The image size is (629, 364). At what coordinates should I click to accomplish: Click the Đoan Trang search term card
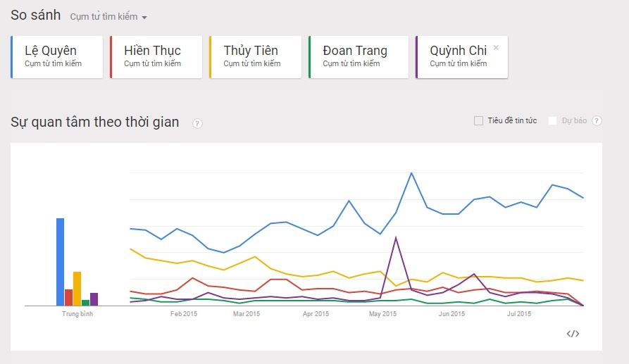click(x=355, y=57)
